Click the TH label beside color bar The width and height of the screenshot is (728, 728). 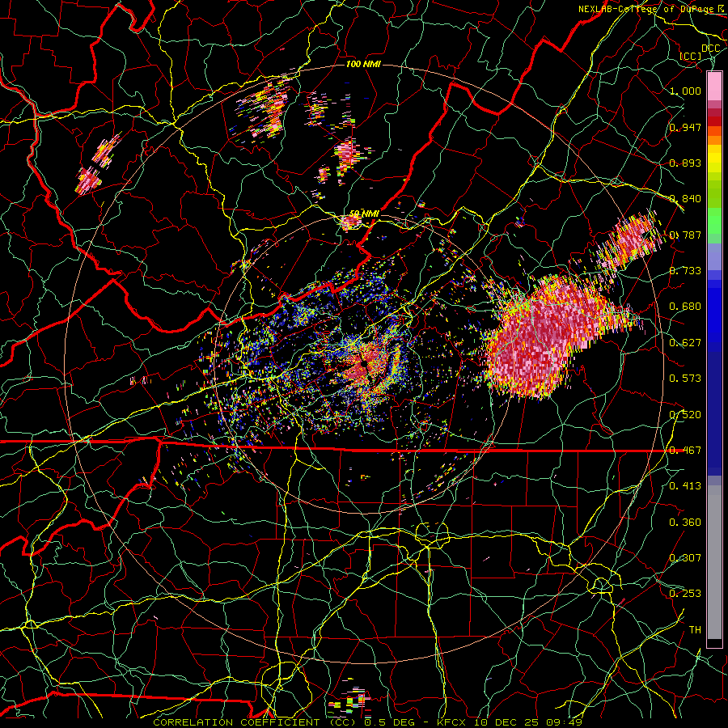[x=695, y=630]
